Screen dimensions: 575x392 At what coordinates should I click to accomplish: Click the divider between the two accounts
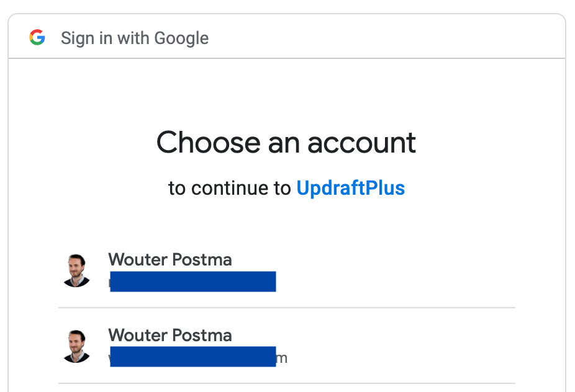click(x=286, y=308)
